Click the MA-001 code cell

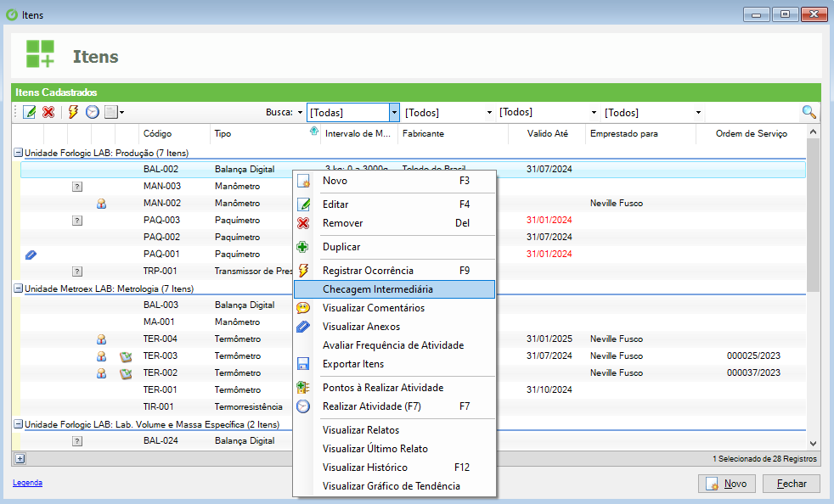tap(159, 322)
